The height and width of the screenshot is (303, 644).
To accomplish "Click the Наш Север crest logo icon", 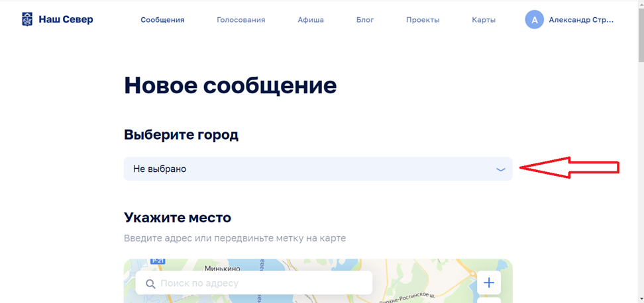I will (x=27, y=19).
